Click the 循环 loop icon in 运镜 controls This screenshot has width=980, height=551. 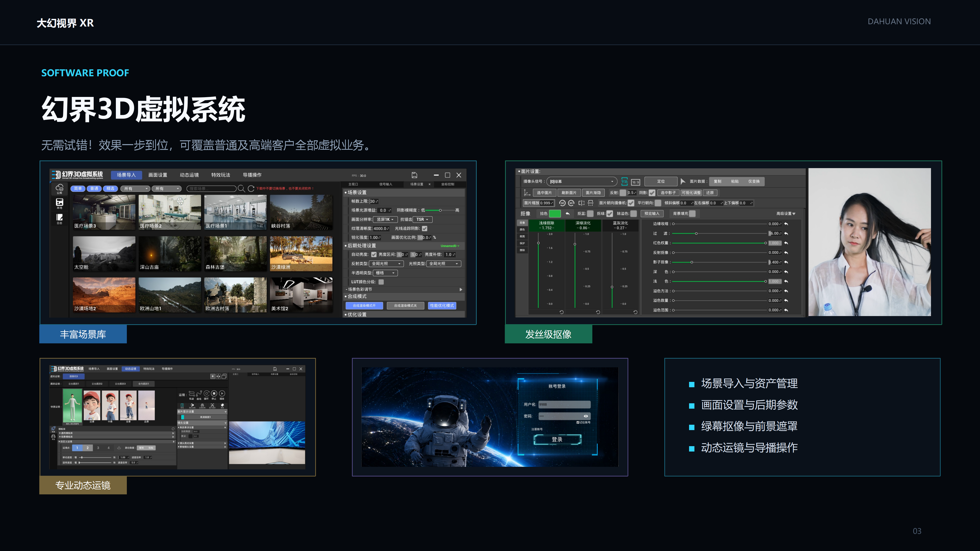click(206, 394)
